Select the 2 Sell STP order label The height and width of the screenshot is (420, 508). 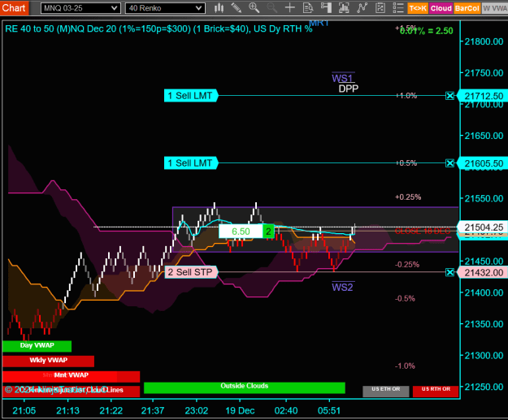191,272
